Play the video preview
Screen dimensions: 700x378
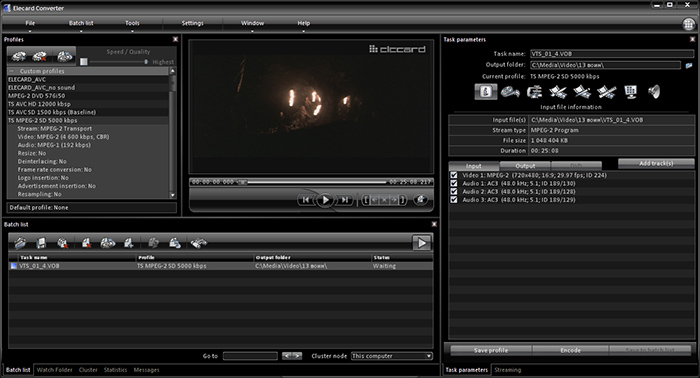click(x=325, y=200)
